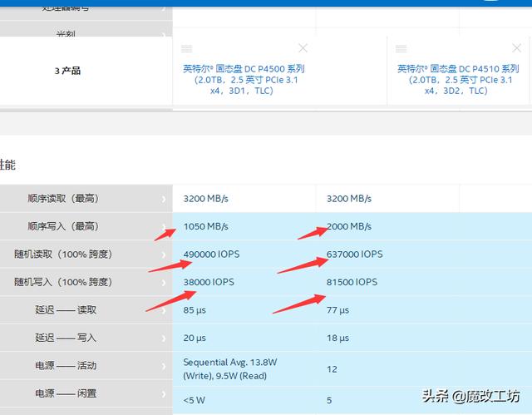This screenshot has width=532, height=415.
Task: Remove the DC P4500 product from comparison
Action: pyautogui.click(x=303, y=48)
